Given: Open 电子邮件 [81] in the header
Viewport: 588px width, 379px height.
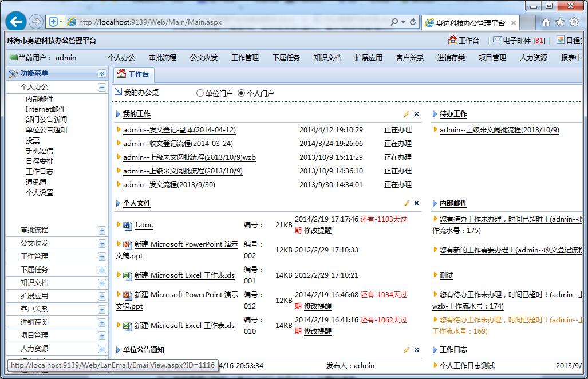Looking at the screenshot, I should pyautogui.click(x=519, y=40).
